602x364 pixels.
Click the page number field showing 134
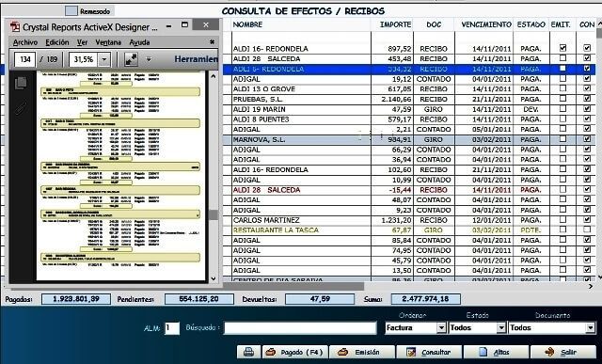click(x=25, y=59)
